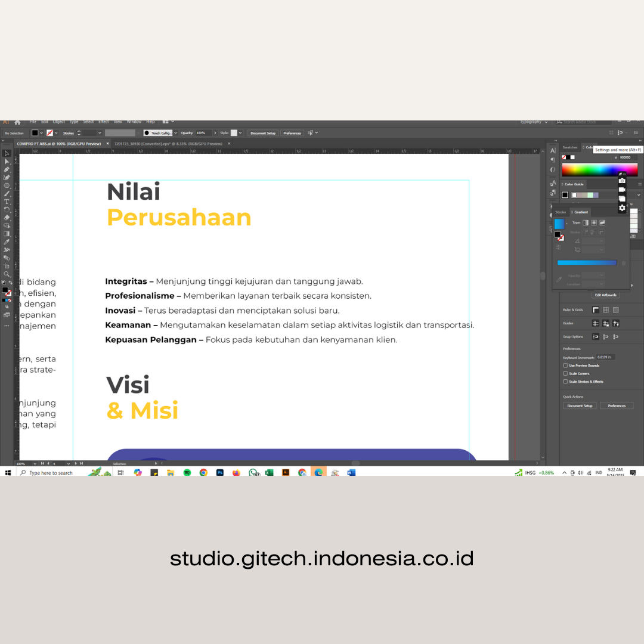Switch to the 7201723_30930 [Converted].eps tab
The image size is (644, 644).
pos(168,144)
